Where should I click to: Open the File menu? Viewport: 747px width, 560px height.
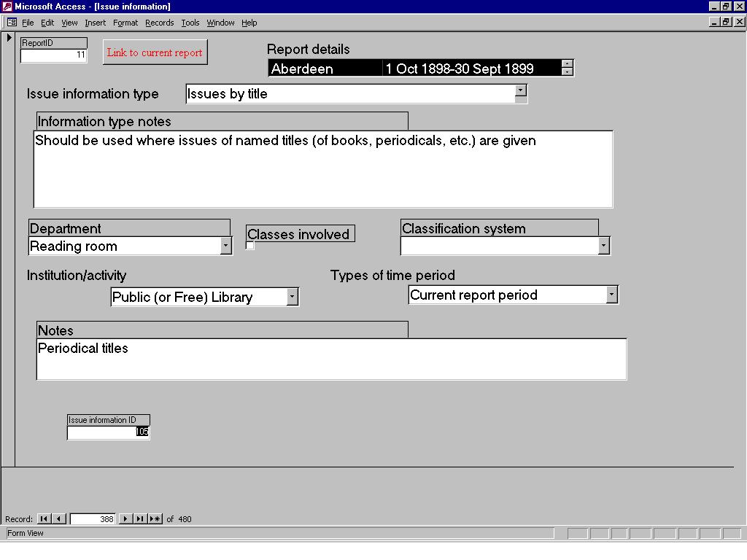[x=28, y=23]
